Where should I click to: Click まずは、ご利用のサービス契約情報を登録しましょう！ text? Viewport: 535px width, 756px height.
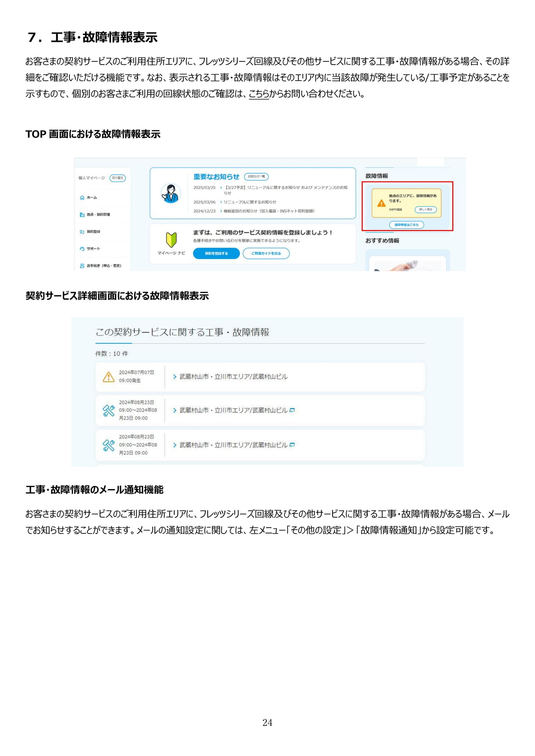pos(263,233)
